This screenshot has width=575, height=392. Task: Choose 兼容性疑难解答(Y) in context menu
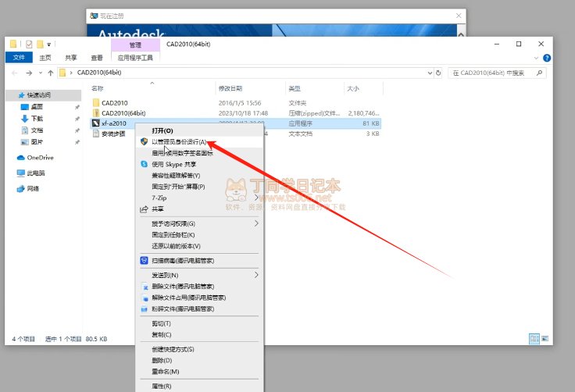[x=199, y=175]
